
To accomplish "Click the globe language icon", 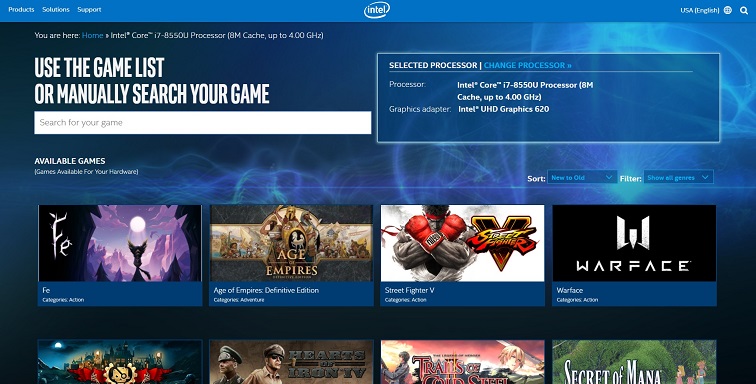I will tap(728, 10).
